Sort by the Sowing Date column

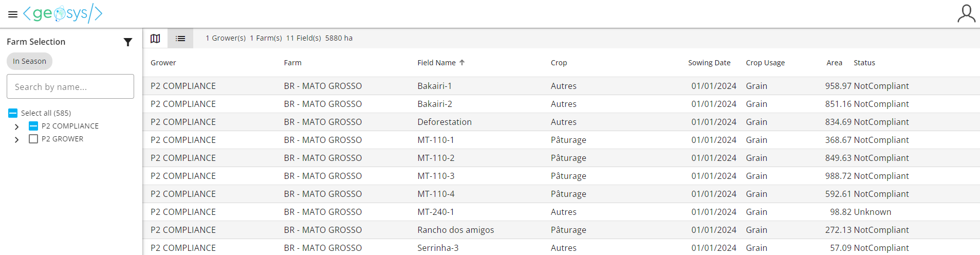point(709,63)
